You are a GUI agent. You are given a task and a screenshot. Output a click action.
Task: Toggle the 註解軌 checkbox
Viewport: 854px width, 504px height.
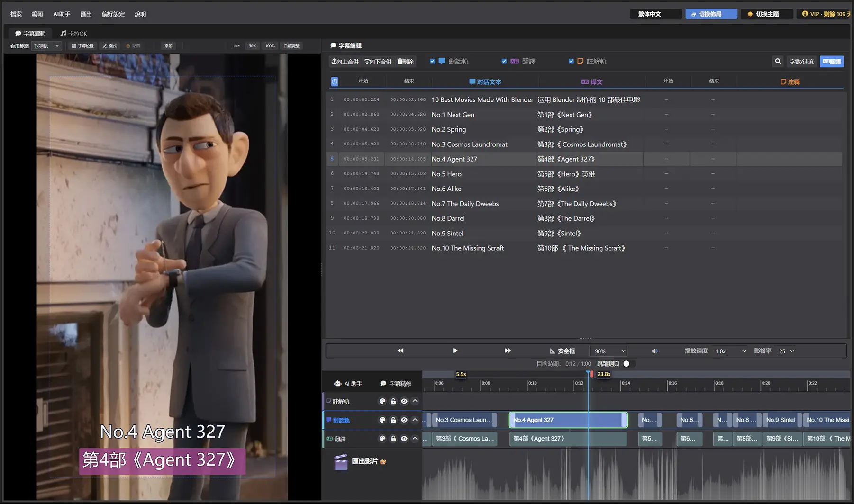[571, 61]
